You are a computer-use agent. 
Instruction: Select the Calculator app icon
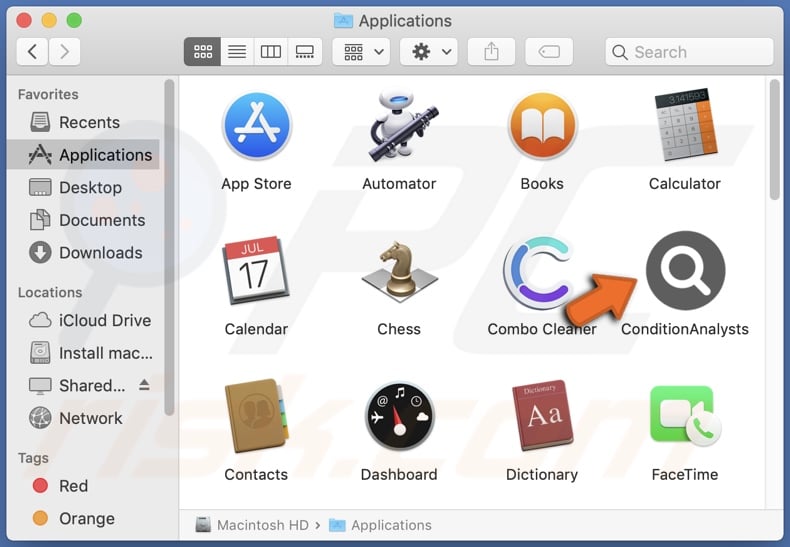685,125
